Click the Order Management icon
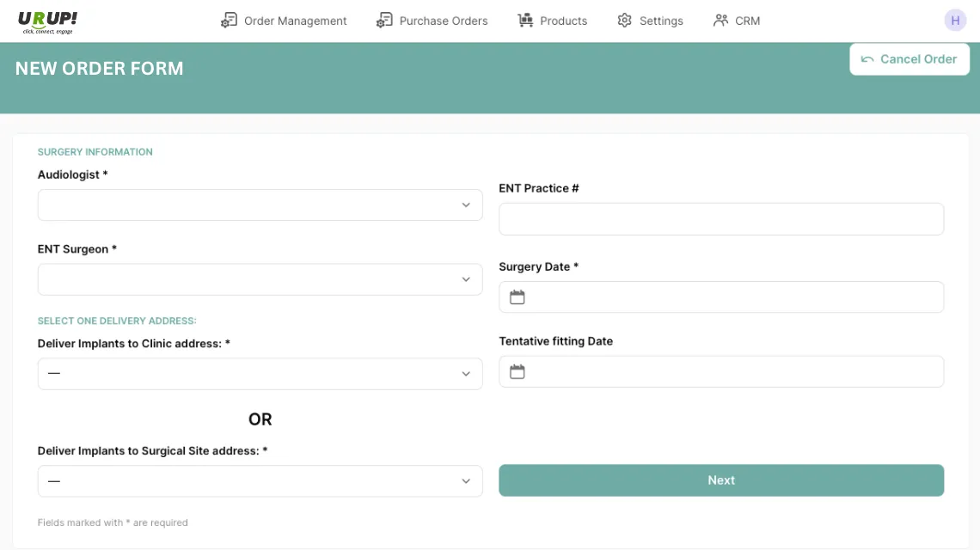Image resolution: width=980 pixels, height=550 pixels. (229, 21)
